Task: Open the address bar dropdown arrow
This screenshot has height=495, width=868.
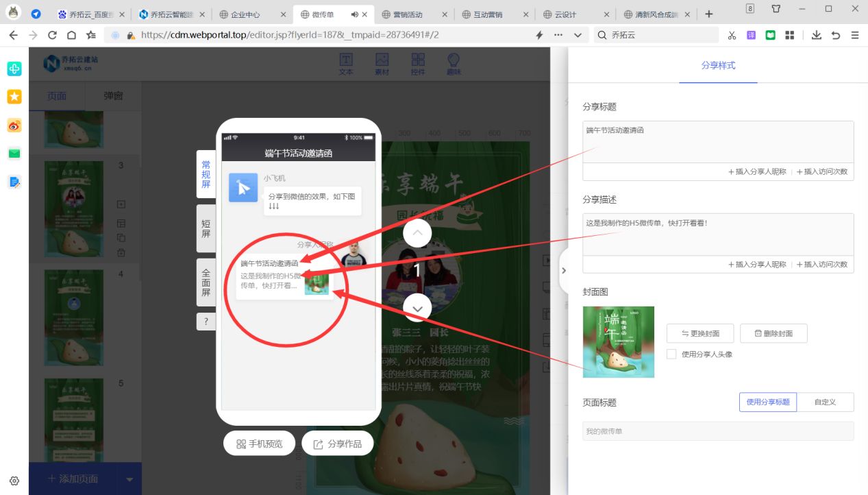Action: (x=578, y=34)
